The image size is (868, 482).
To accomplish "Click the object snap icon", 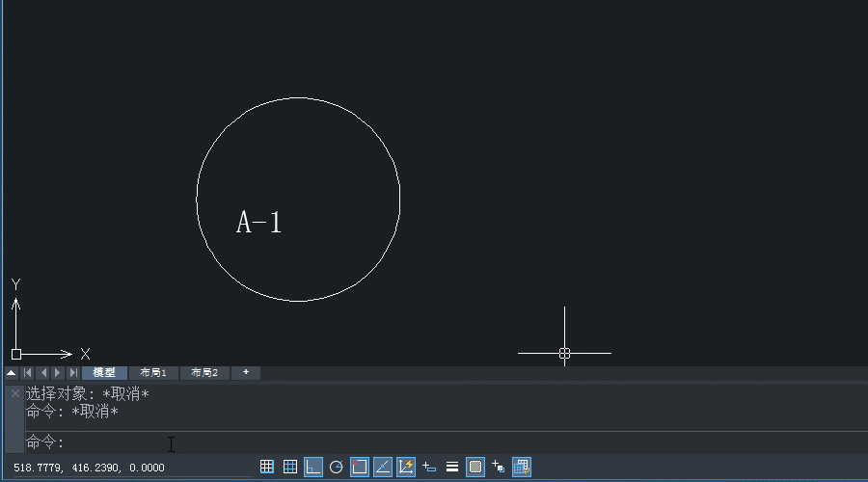I will (360, 467).
